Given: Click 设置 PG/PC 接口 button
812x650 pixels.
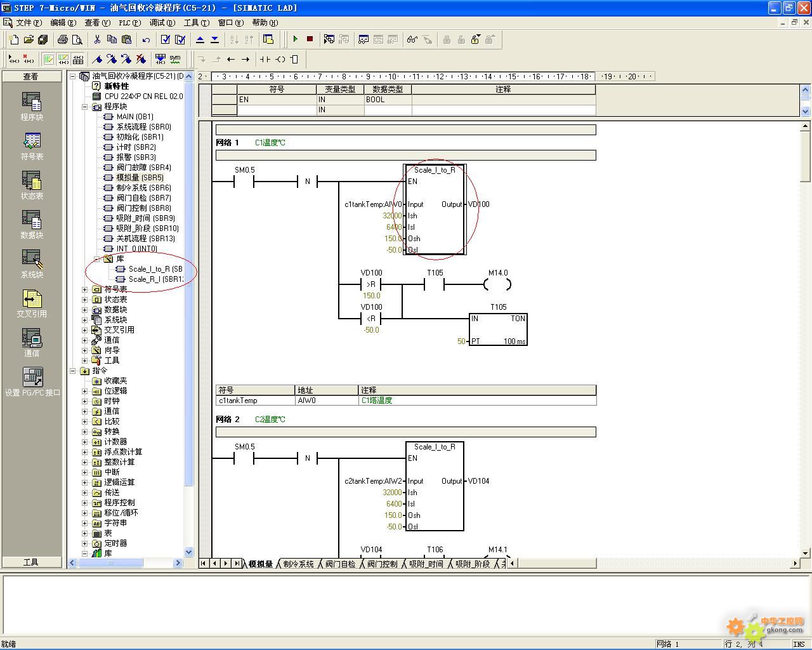Looking at the screenshot, I should coord(32,382).
